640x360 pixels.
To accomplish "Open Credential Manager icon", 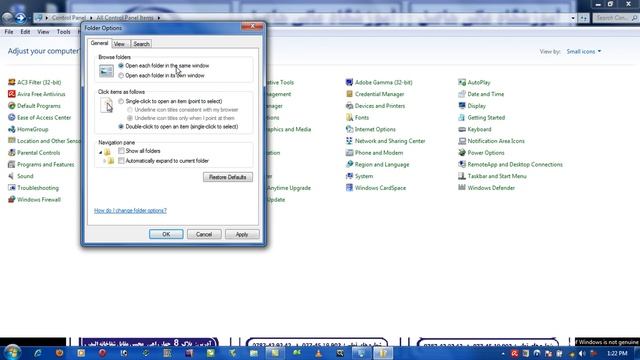I will tap(349, 94).
